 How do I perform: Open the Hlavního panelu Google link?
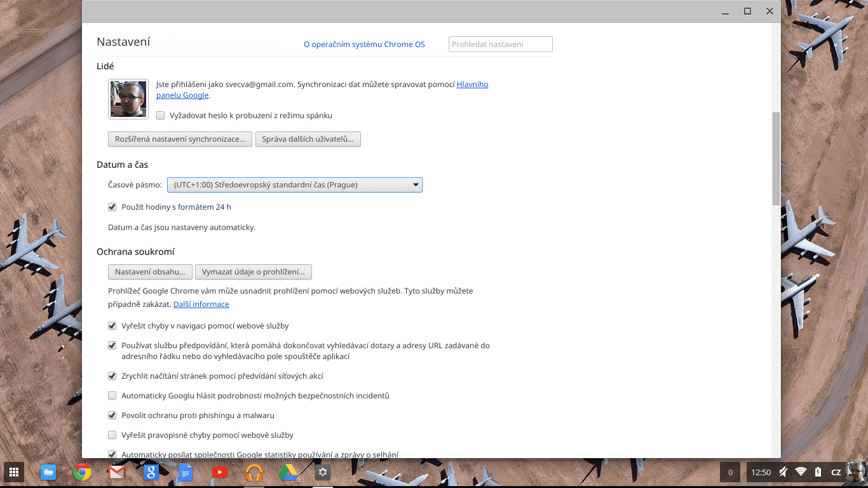[473, 85]
